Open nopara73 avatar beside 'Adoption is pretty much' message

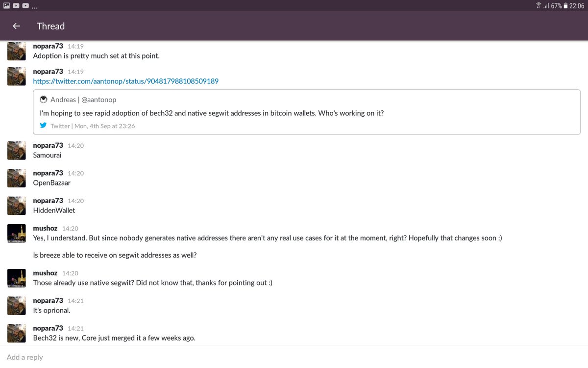tap(16, 51)
